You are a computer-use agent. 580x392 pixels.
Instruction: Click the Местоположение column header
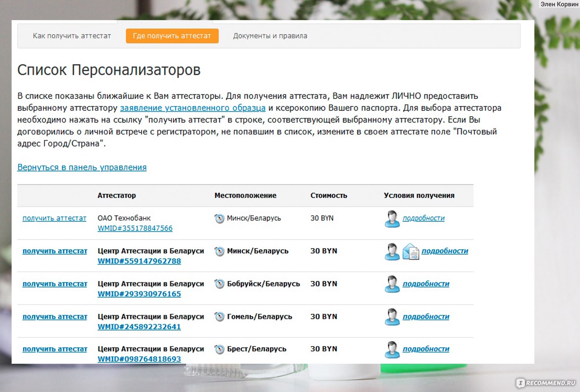(246, 196)
